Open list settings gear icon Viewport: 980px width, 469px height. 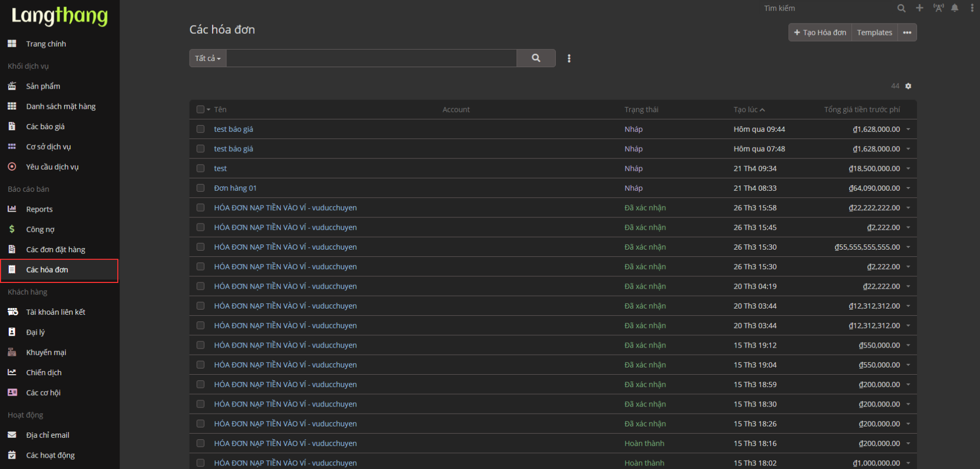coord(908,86)
